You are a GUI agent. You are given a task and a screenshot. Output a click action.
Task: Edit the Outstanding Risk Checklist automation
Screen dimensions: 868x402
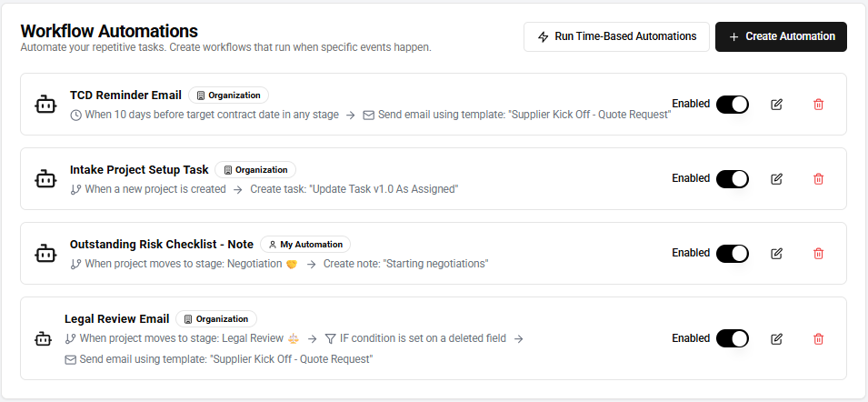776,254
